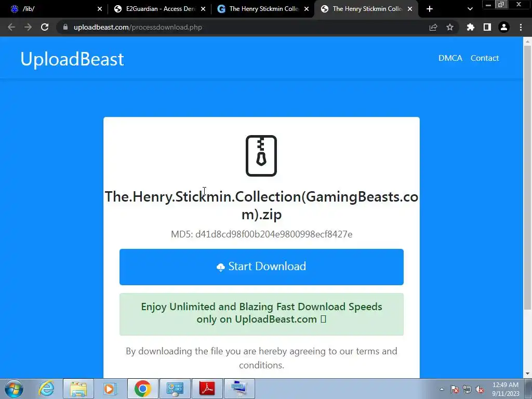The height and width of the screenshot is (399, 532).
Task: Open Windows Explorer from taskbar
Action: (78, 389)
